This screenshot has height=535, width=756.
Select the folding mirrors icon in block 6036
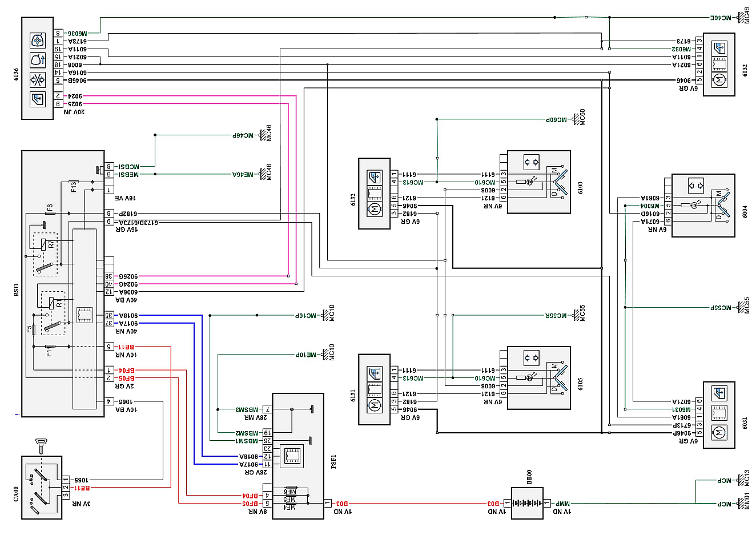[38, 81]
